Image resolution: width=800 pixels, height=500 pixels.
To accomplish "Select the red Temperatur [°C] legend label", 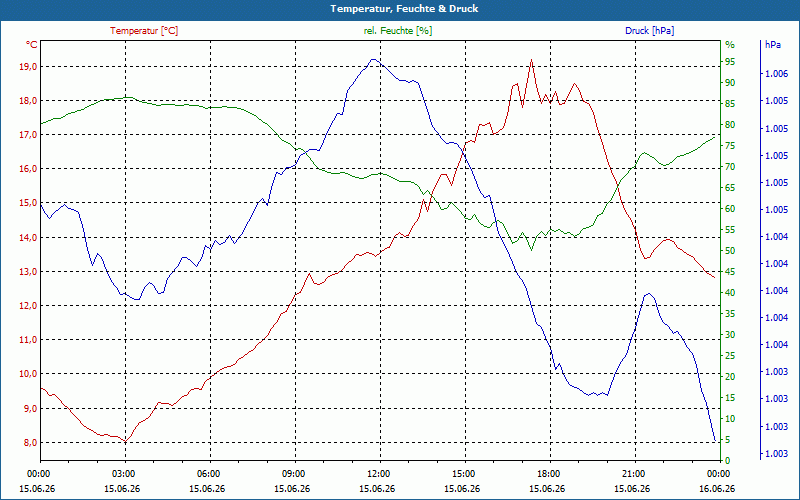I will [144, 31].
